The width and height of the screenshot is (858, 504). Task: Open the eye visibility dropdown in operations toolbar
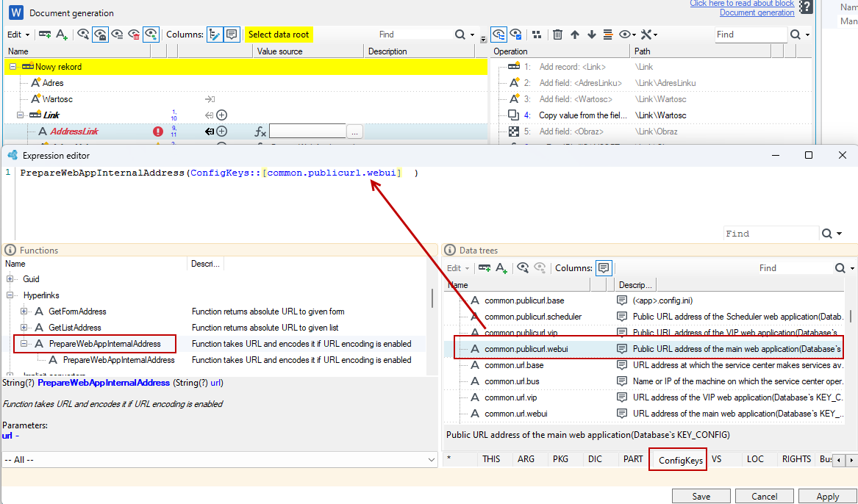pos(627,35)
